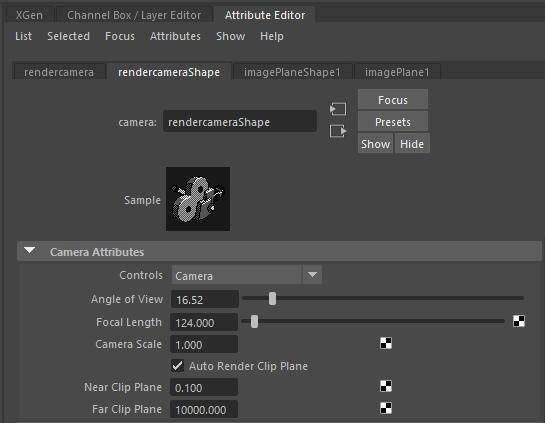Click the checkered map button for Near Clip Plane

(x=386, y=386)
